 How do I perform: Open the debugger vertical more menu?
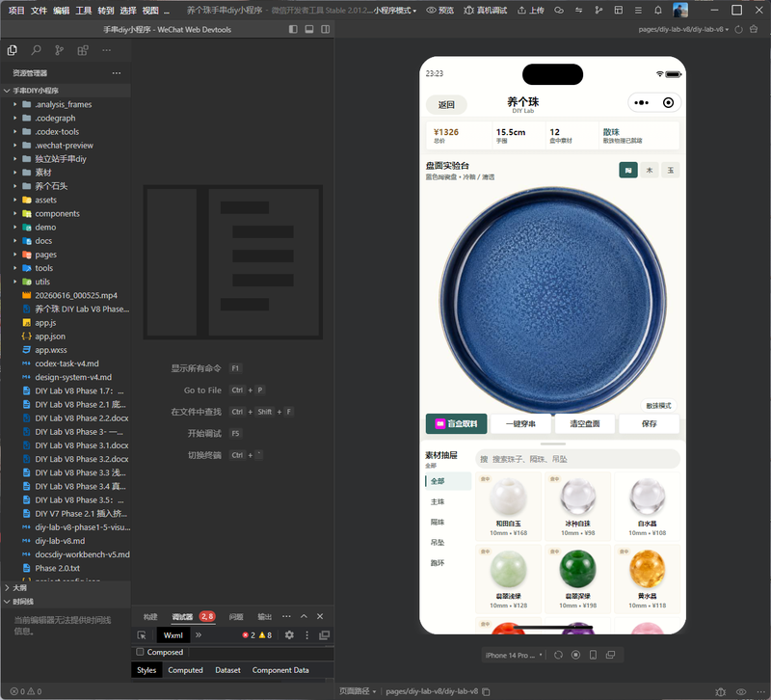[306, 635]
